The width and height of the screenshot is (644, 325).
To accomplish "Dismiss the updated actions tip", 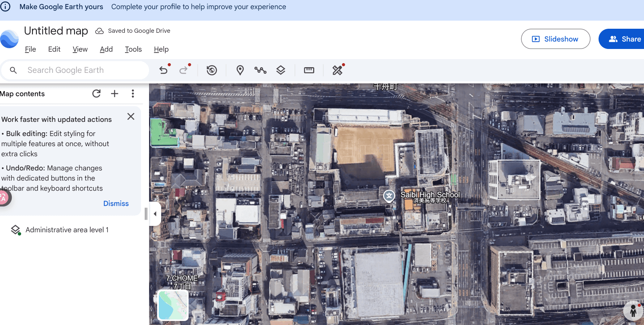I will (116, 204).
